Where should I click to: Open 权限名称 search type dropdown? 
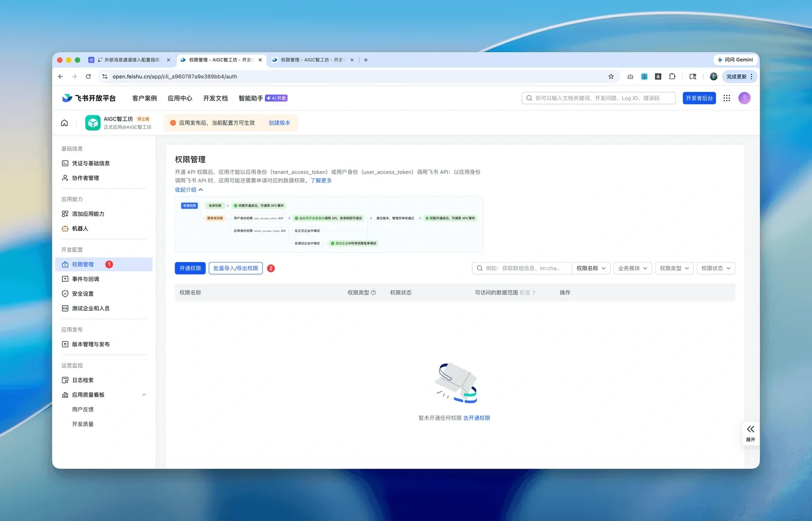(x=591, y=268)
